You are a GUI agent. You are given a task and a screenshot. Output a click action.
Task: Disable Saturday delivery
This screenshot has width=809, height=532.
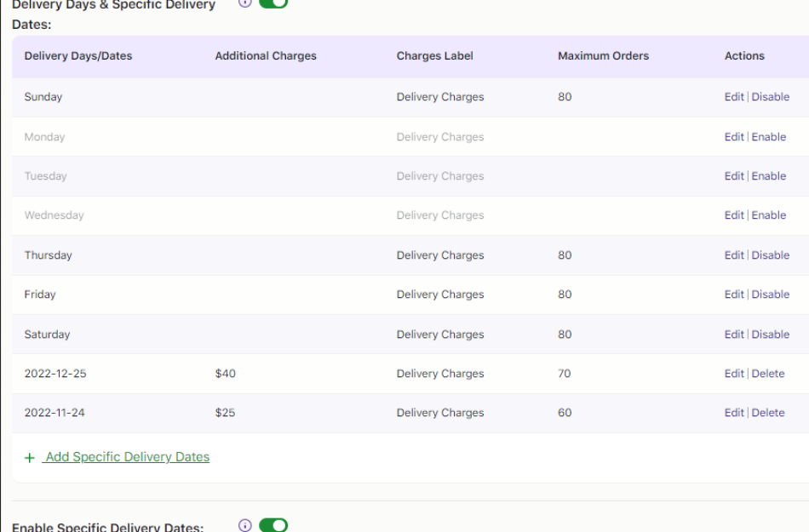[x=772, y=334]
